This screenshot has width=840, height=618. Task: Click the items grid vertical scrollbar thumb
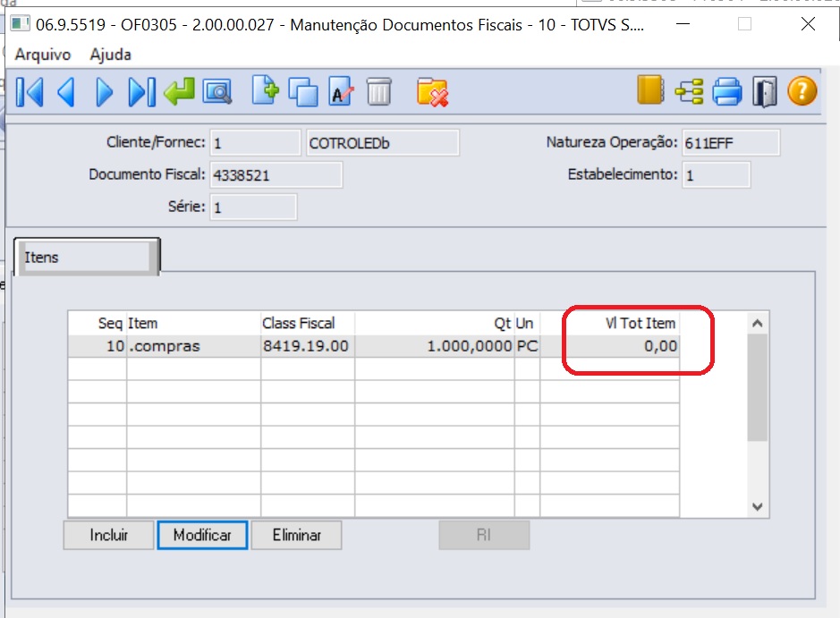[758, 388]
